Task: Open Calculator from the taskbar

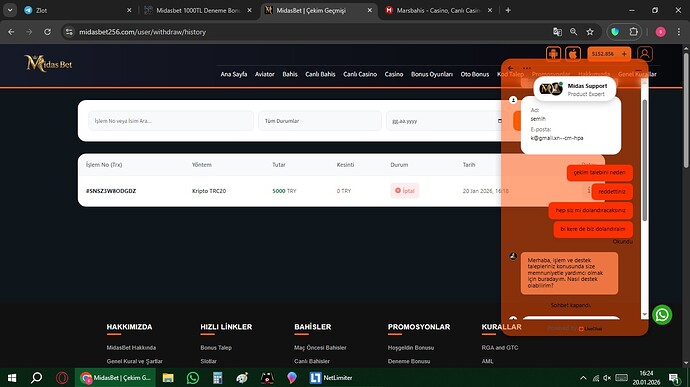Action: click(217, 378)
